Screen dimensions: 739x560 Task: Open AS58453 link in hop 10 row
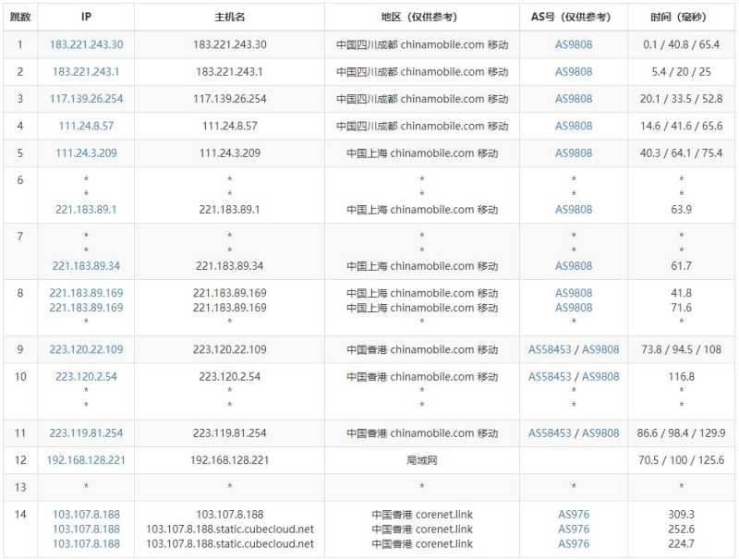[550, 377]
